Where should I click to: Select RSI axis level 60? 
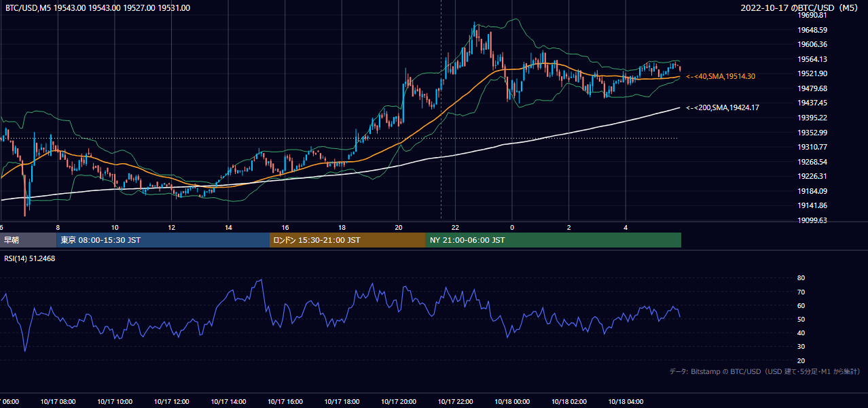801,305
